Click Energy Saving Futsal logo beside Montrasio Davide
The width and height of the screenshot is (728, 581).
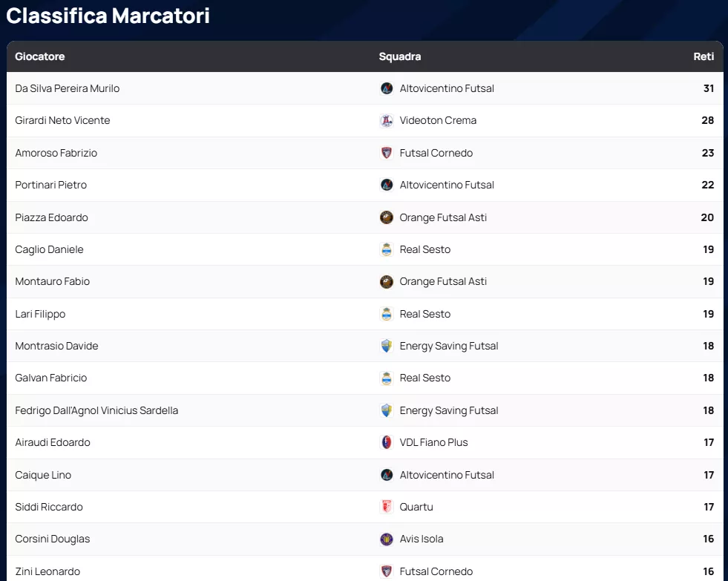click(387, 346)
